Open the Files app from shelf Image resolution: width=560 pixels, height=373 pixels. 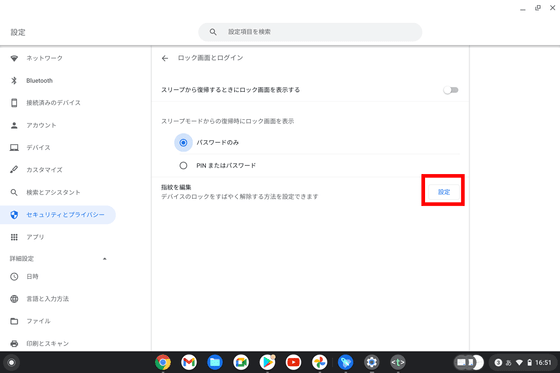pyautogui.click(x=215, y=363)
